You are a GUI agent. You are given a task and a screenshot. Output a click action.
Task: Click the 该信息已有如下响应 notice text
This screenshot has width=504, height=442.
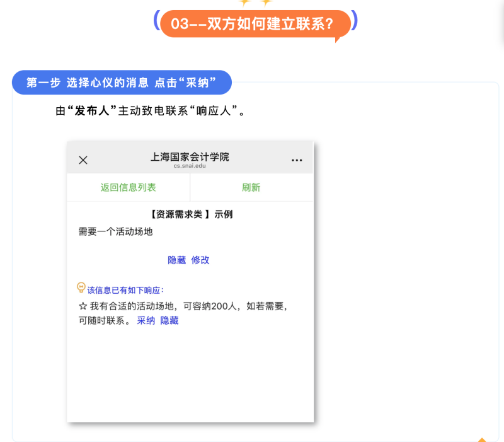[x=125, y=290]
